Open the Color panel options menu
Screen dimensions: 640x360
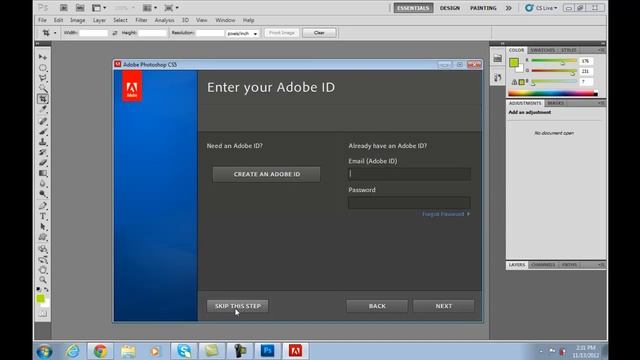tap(601, 50)
